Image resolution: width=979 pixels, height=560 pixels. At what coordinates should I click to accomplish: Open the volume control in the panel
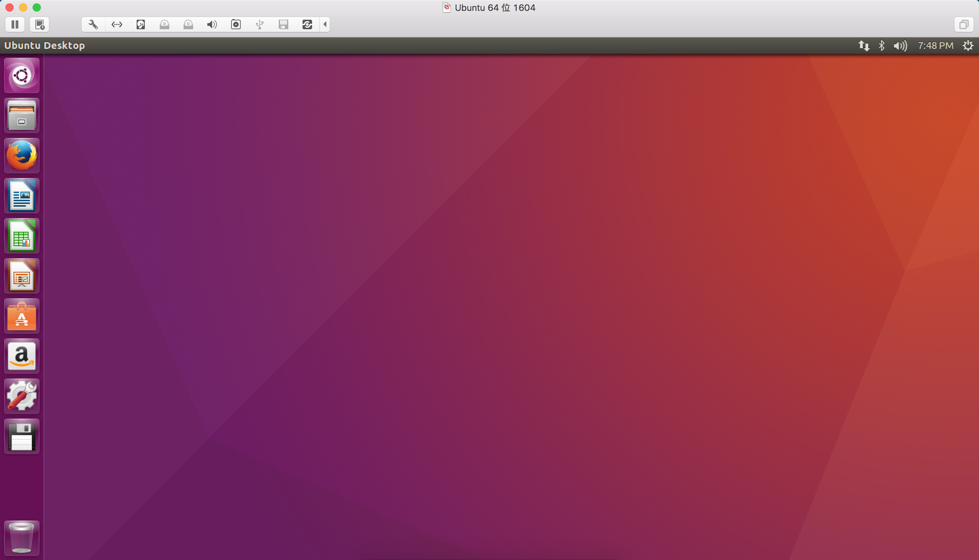(x=899, y=46)
